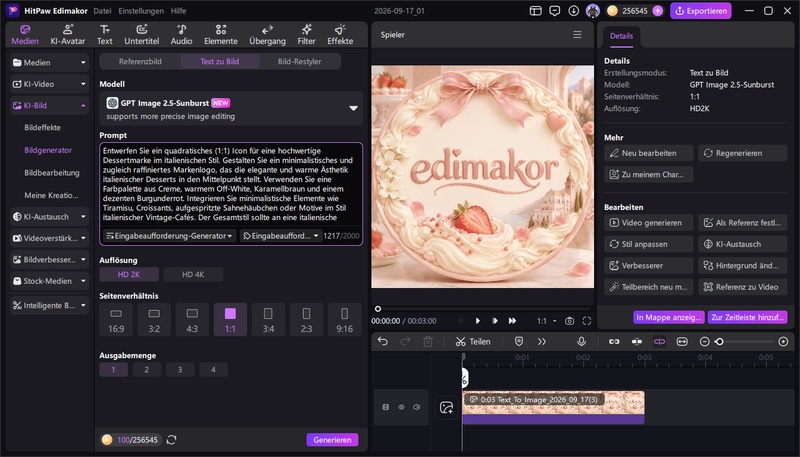Refresh the credits balance icon

click(x=171, y=440)
